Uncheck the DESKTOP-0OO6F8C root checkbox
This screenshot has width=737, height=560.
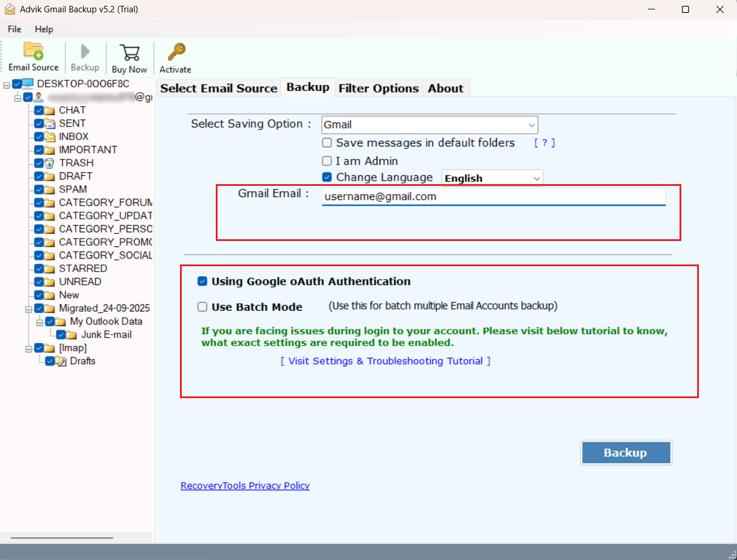(x=17, y=84)
